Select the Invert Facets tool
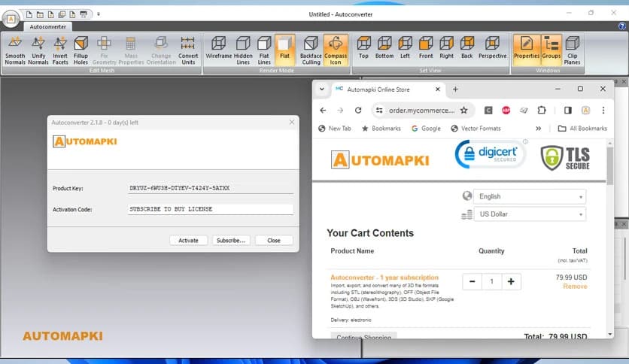The image size is (629, 364). pos(60,50)
